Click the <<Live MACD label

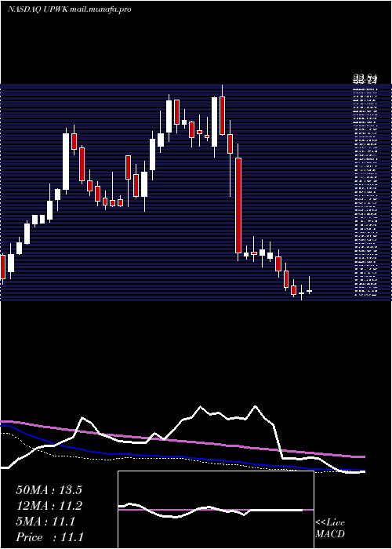coord(330,528)
